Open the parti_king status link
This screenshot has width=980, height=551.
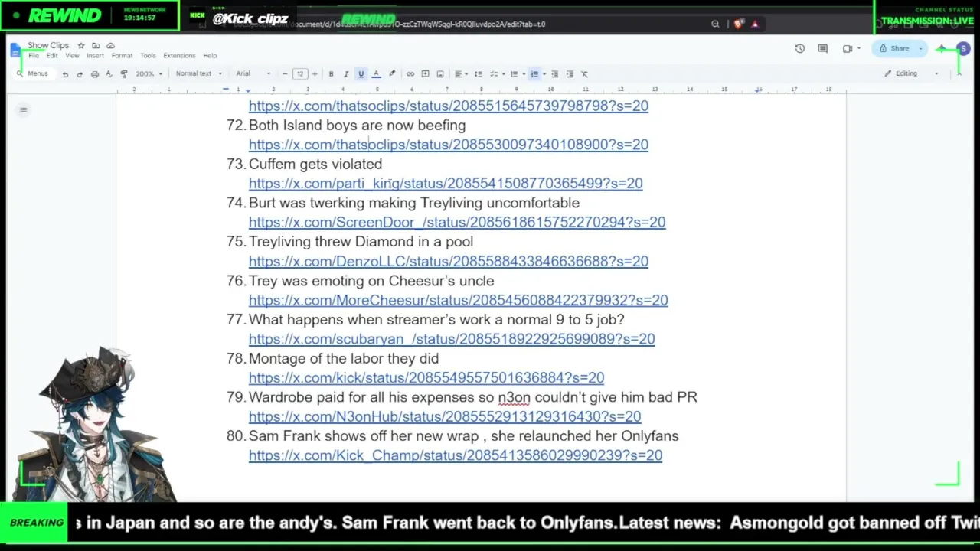point(446,184)
